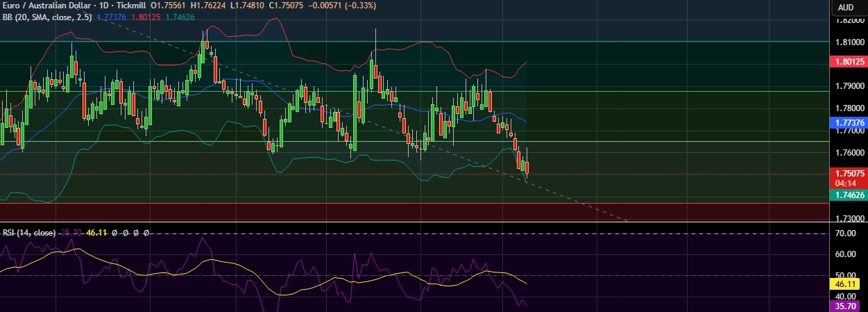Image resolution: width=868 pixels, height=312 pixels.
Task: Click the 1.81000 price scale value
Action: [850, 42]
